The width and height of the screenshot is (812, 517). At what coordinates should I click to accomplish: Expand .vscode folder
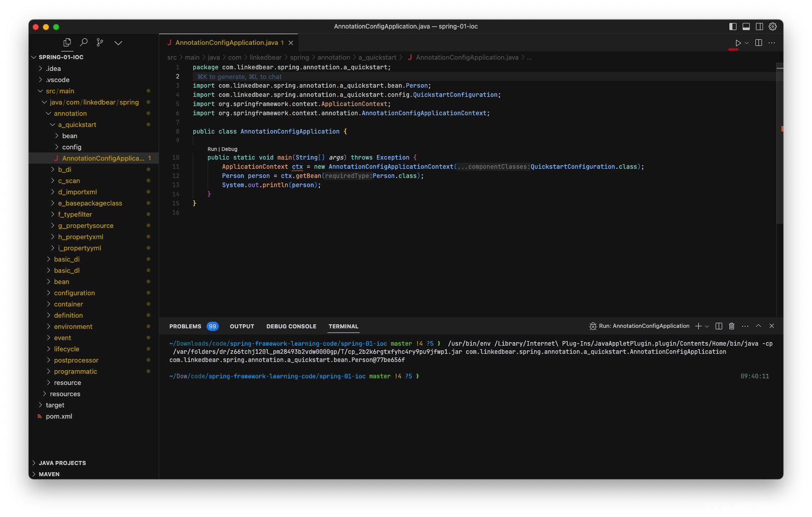(93, 80)
